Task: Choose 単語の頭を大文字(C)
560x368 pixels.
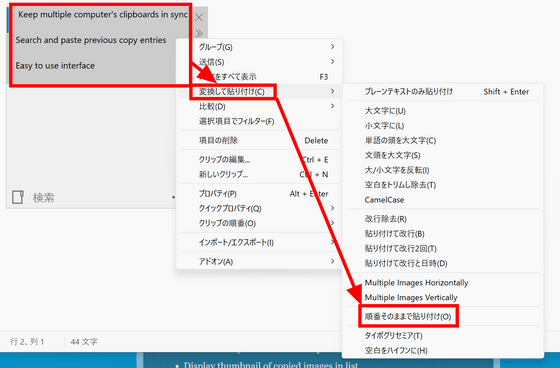Action: [443, 140]
